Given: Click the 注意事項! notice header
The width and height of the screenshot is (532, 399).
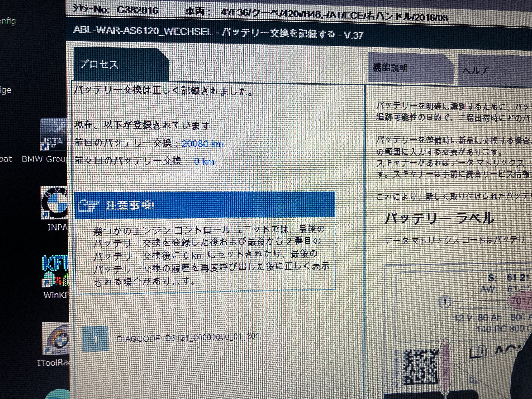Looking at the screenshot, I should [x=205, y=205].
